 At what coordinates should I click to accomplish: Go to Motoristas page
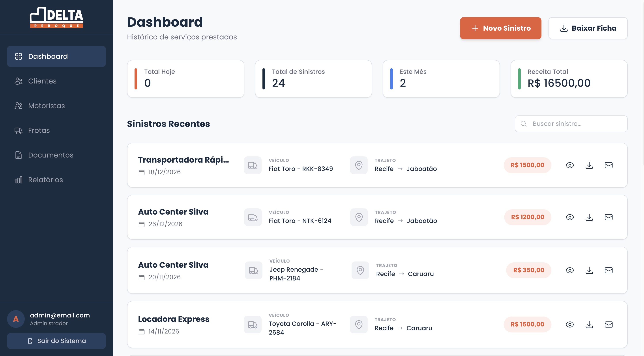coord(46,106)
